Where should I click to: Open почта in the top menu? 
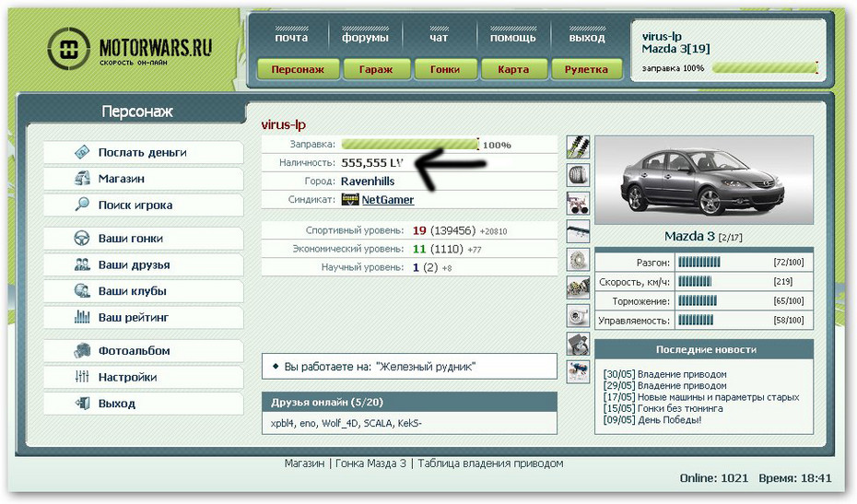pos(291,38)
